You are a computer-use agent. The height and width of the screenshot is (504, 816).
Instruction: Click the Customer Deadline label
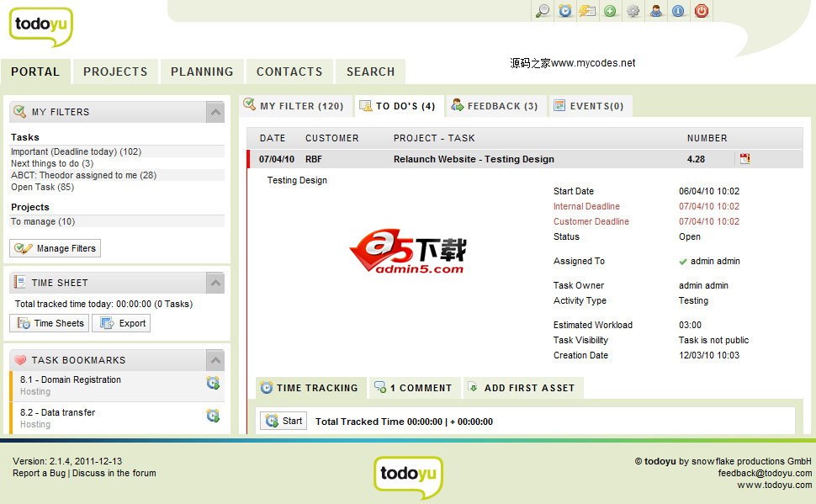tap(591, 221)
